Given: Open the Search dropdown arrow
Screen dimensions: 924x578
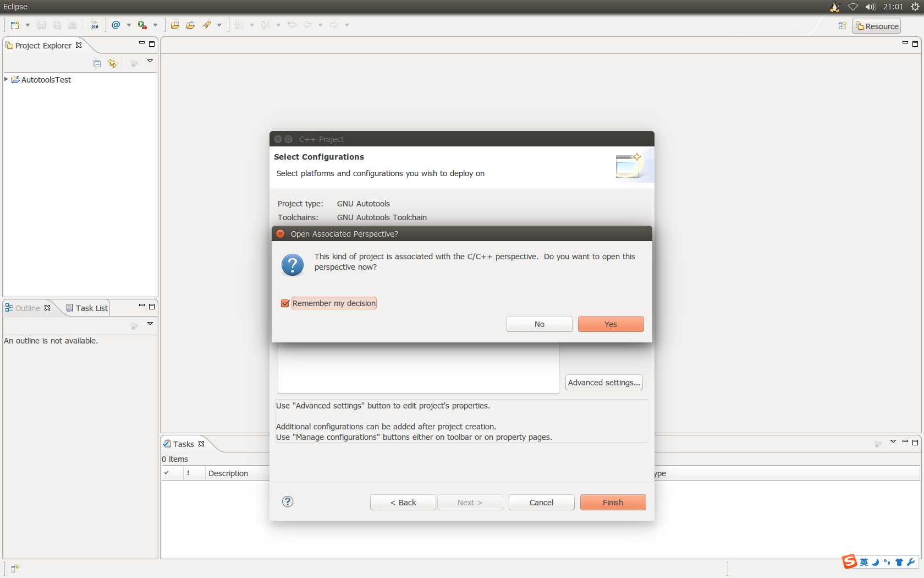Looking at the screenshot, I should [219, 25].
